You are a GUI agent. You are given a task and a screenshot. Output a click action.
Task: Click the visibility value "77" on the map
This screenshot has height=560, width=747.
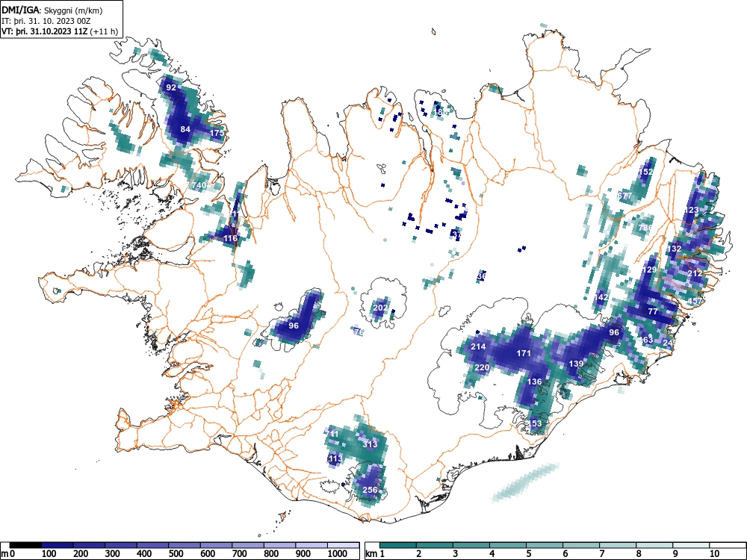click(653, 311)
